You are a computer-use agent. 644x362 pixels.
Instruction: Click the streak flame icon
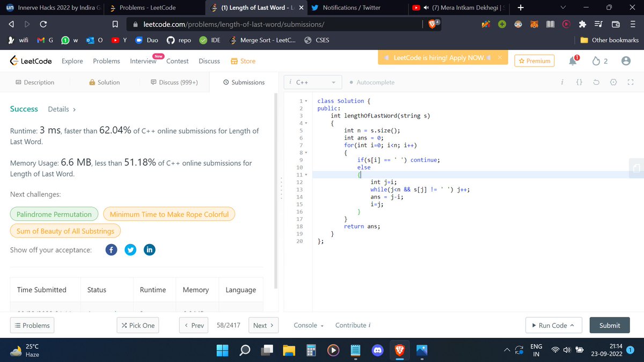[596, 61]
